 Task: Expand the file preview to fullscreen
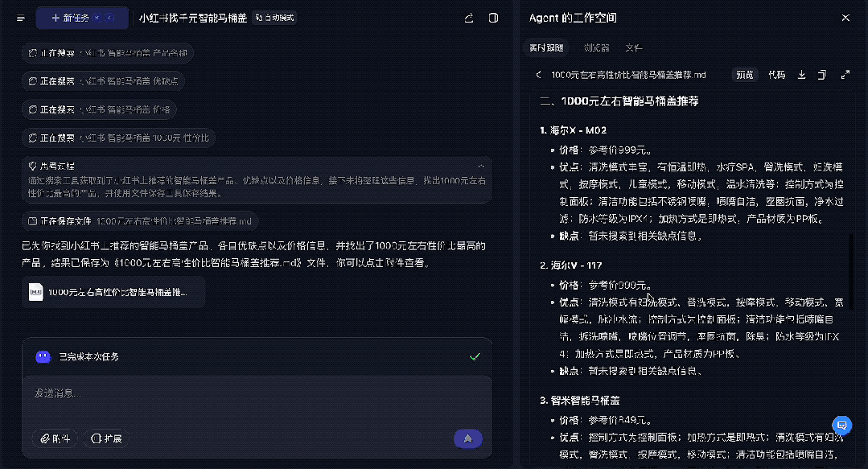tap(845, 74)
